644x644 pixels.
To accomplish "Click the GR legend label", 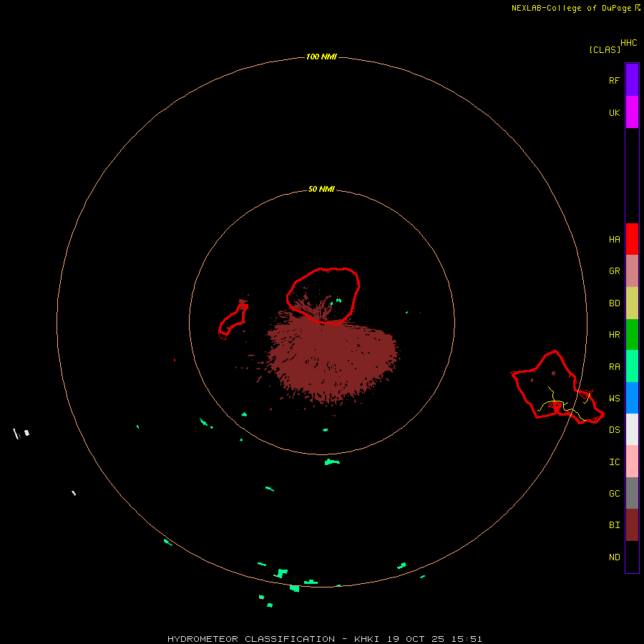I will coord(614,271).
